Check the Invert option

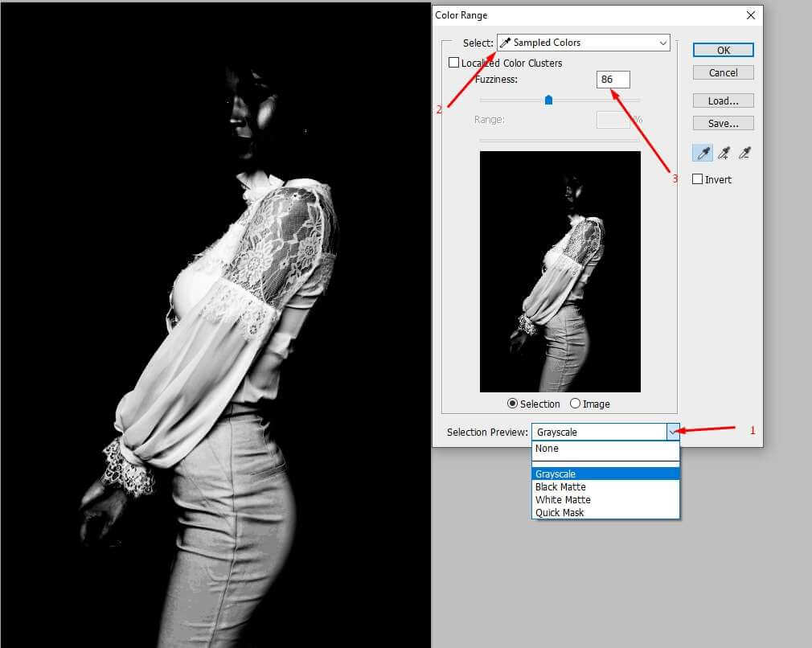tap(698, 179)
